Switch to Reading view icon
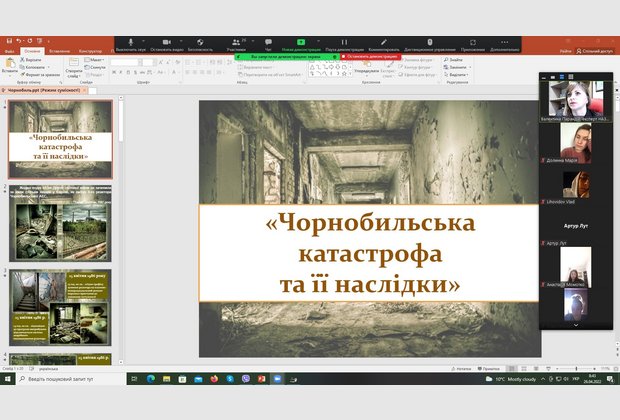620x420 pixels. (x=536, y=369)
